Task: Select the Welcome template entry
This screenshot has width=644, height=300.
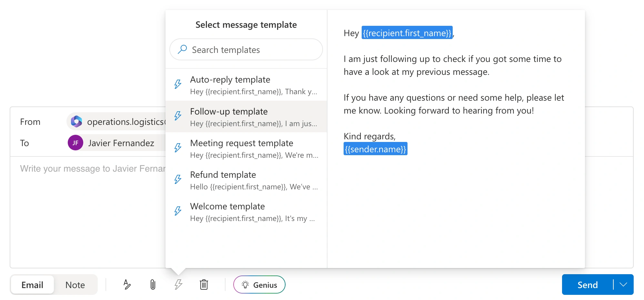Action: tap(246, 212)
